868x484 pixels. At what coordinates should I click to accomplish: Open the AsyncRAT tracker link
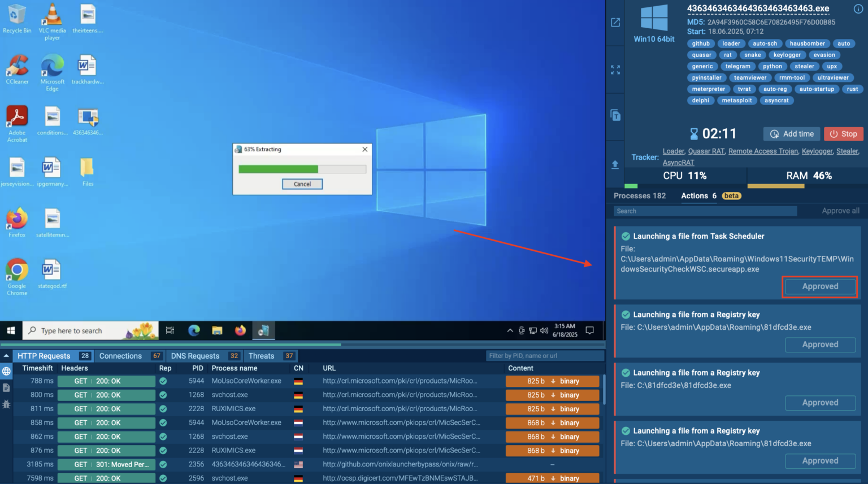click(x=678, y=163)
